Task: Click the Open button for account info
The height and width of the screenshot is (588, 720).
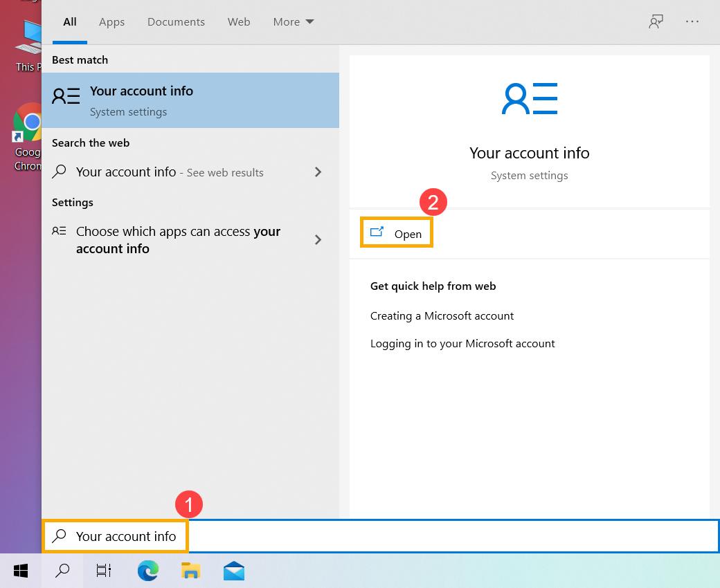Action: coord(396,232)
